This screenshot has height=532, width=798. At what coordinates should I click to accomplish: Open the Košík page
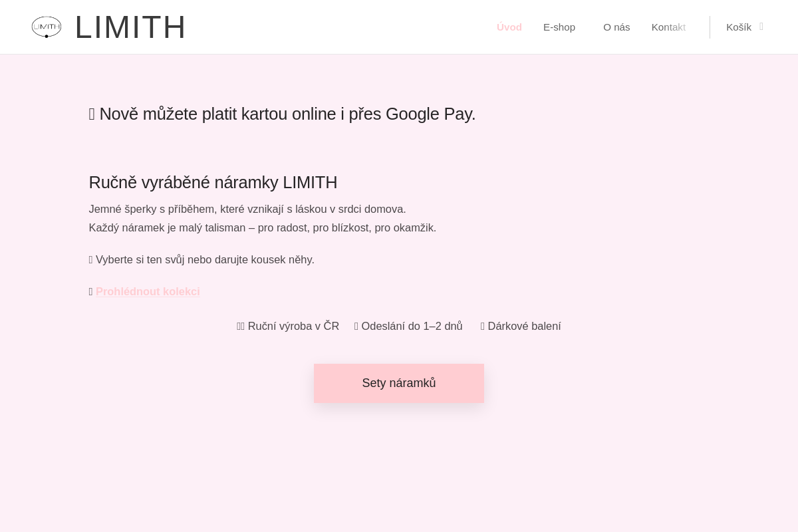point(739,27)
